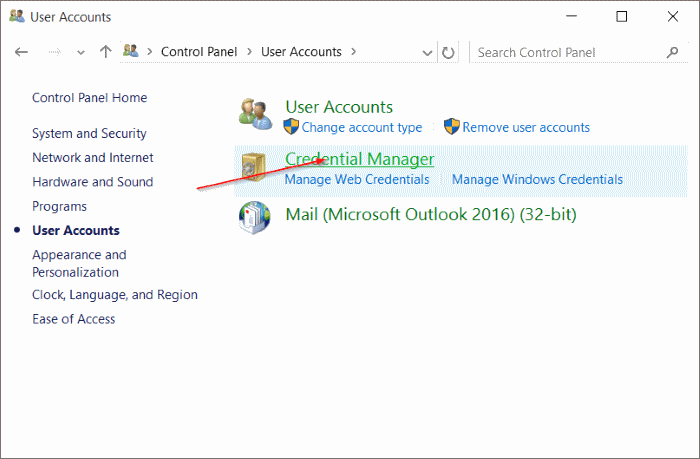Focus the Search Control Panel field
Image resolution: width=700 pixels, height=459 pixels.
(565, 52)
